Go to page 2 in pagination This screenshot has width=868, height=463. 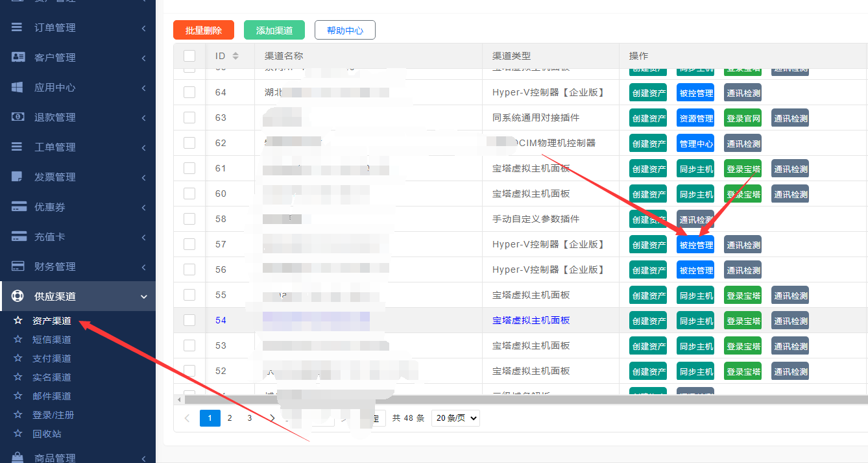[x=230, y=418]
